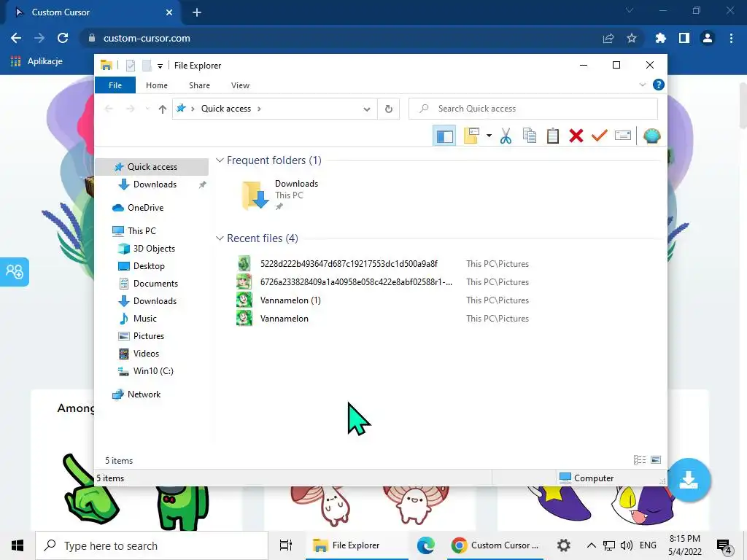Click the Properties icon in title bar
Screen dimensions: 747x560
point(131,66)
